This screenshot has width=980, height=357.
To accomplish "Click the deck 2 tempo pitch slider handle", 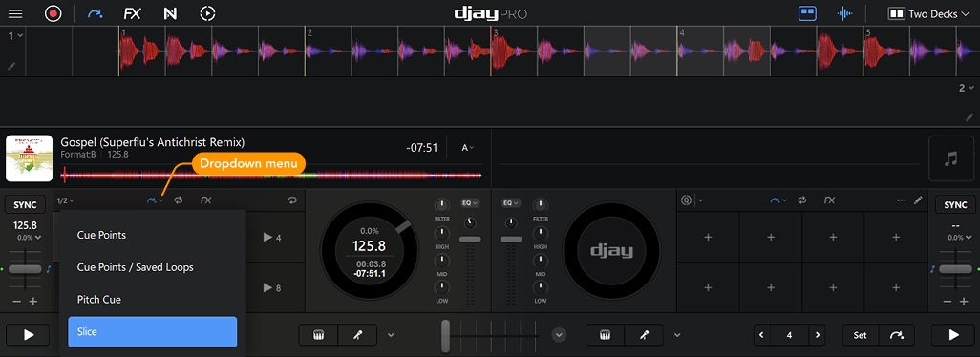I will click(x=955, y=269).
